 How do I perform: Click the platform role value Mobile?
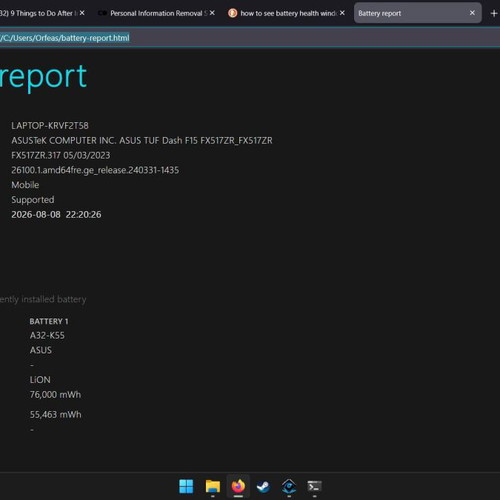[x=25, y=185]
